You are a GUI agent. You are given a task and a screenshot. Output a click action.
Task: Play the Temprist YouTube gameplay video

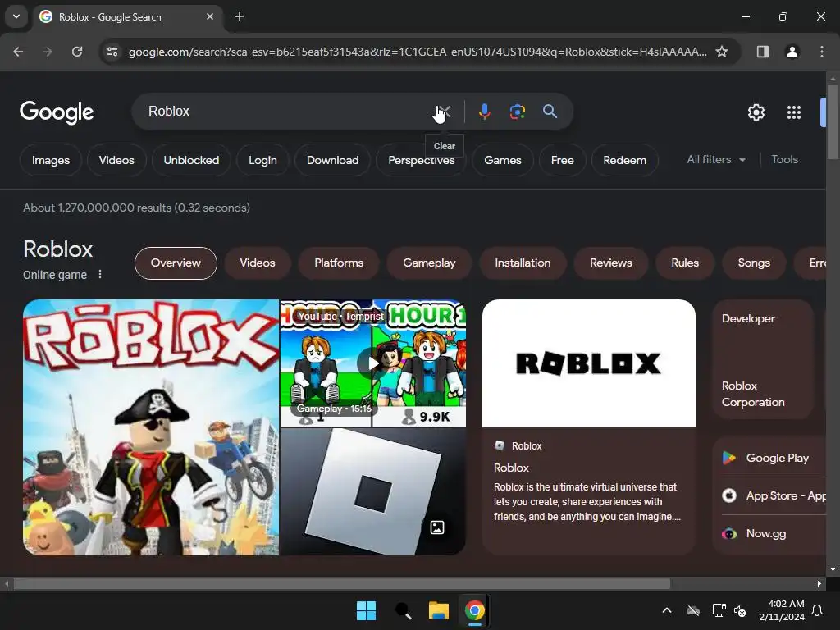coord(373,363)
